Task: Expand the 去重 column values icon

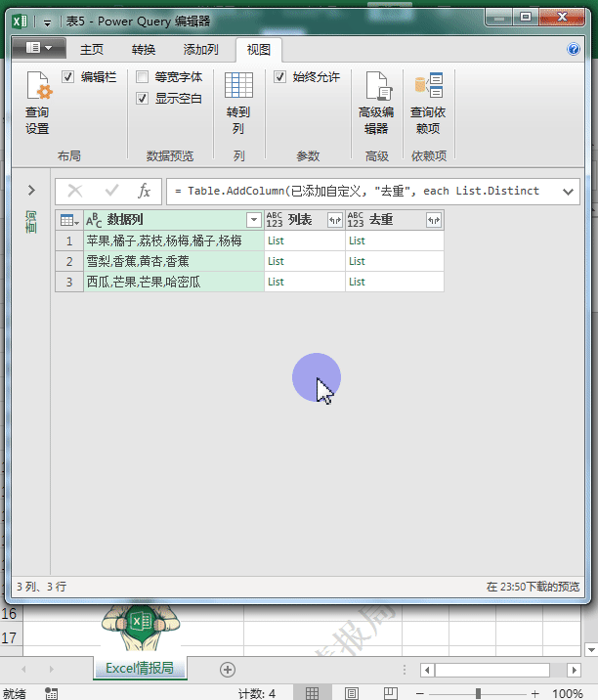Action: tap(433, 220)
